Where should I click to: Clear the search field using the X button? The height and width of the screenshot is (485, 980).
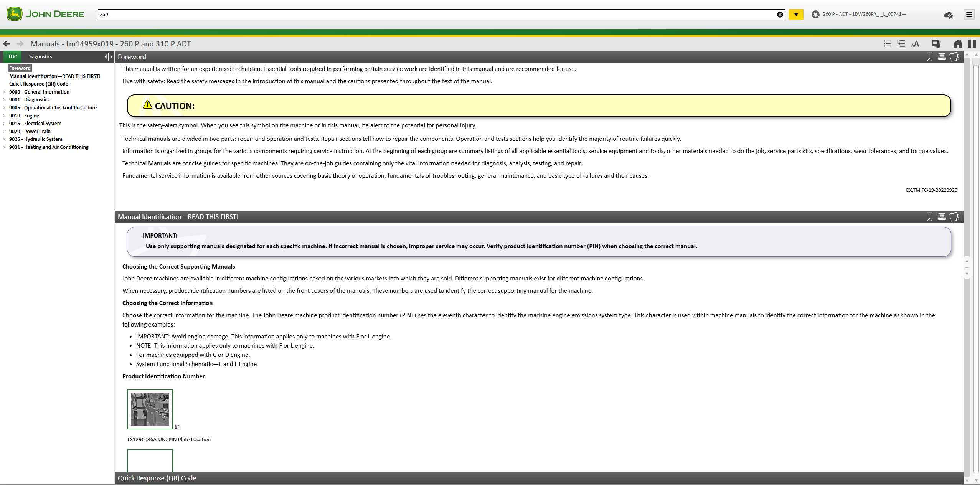[780, 15]
